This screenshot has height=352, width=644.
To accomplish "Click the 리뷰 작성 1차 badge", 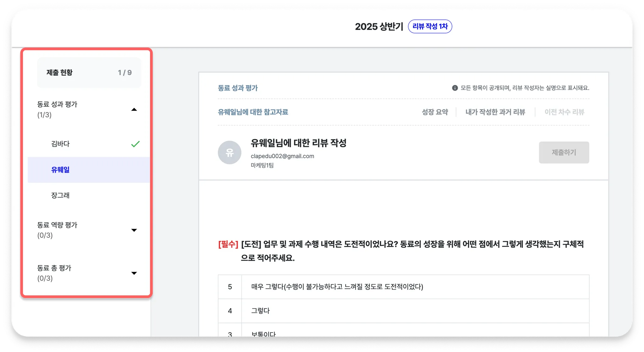I will (x=430, y=26).
